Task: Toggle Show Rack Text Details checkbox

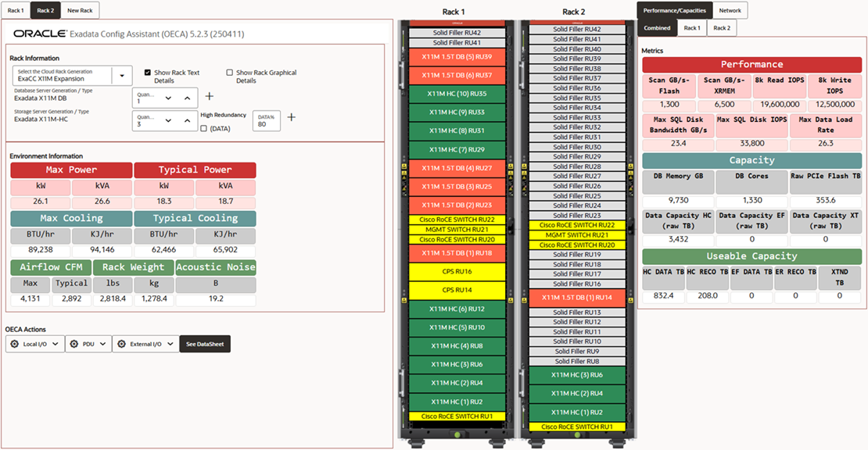Action: coord(147,73)
